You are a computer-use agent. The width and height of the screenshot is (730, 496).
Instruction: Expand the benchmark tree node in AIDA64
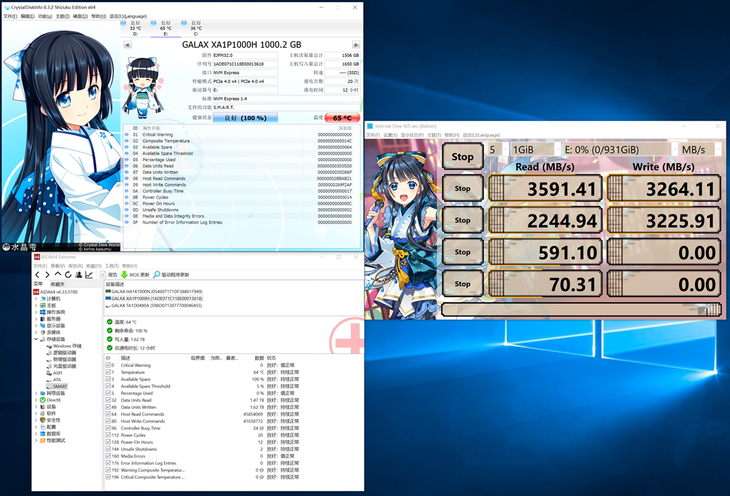click(x=36, y=441)
